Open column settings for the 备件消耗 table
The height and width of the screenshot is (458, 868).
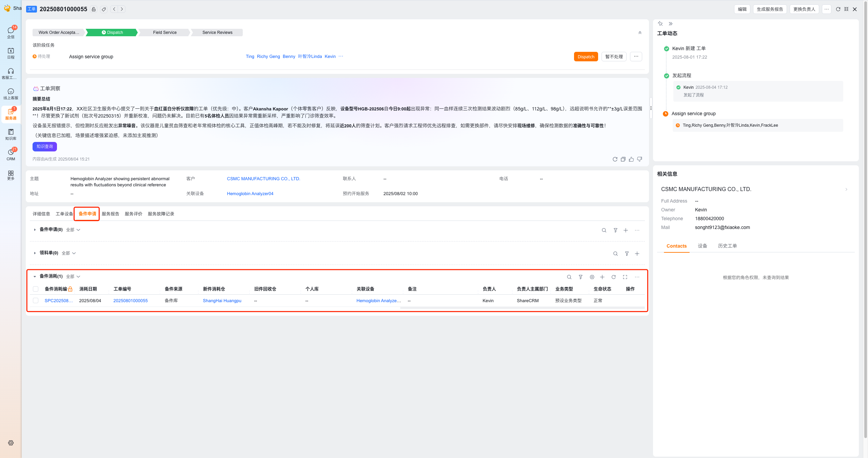(592, 277)
